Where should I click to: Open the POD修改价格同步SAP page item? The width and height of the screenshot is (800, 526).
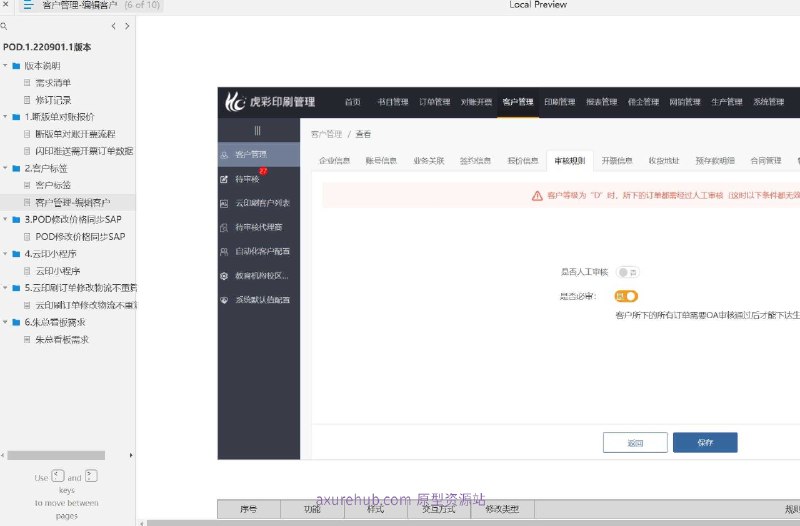pos(80,237)
